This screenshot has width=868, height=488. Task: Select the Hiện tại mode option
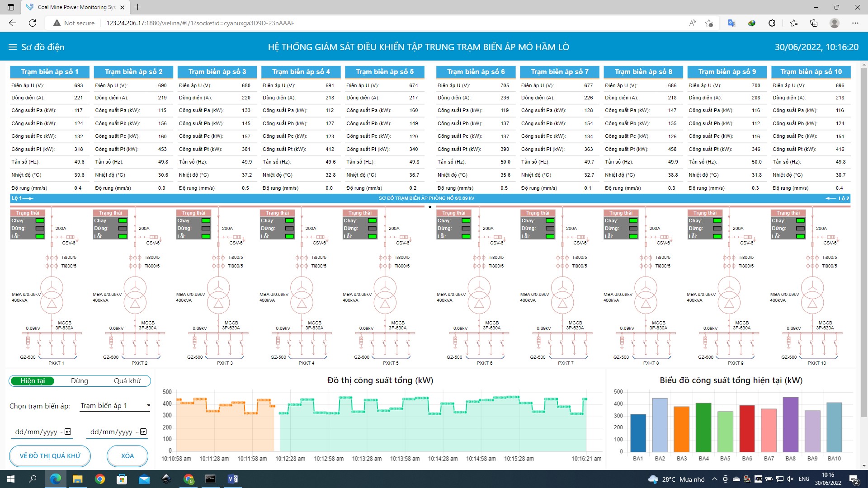33,381
